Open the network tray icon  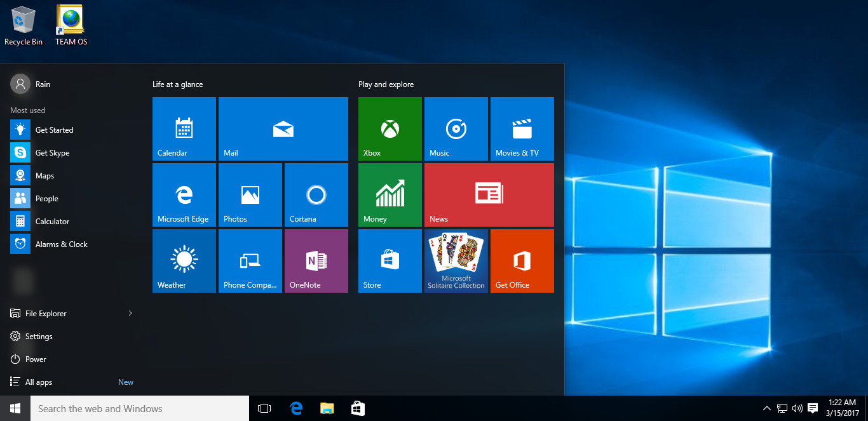(782, 408)
